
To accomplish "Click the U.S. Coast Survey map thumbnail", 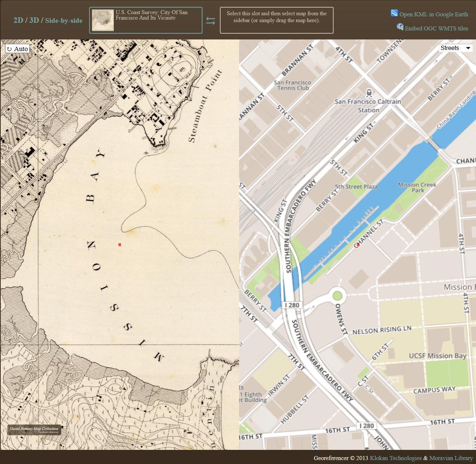I will 103,20.
